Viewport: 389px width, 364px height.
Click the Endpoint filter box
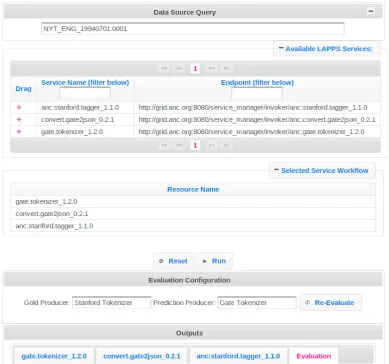257,93
